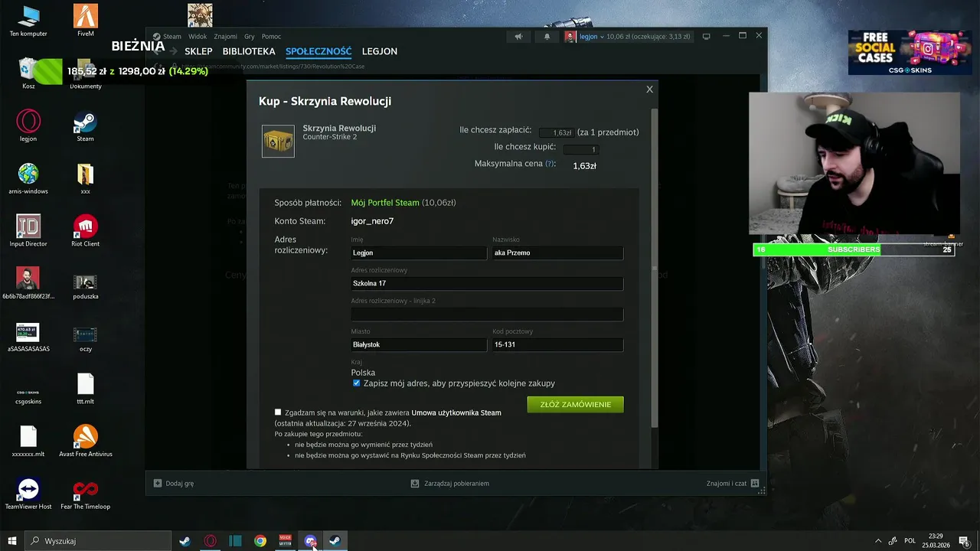This screenshot has width=980, height=551.
Task: Open Riot Client desktop icon
Action: (x=85, y=230)
